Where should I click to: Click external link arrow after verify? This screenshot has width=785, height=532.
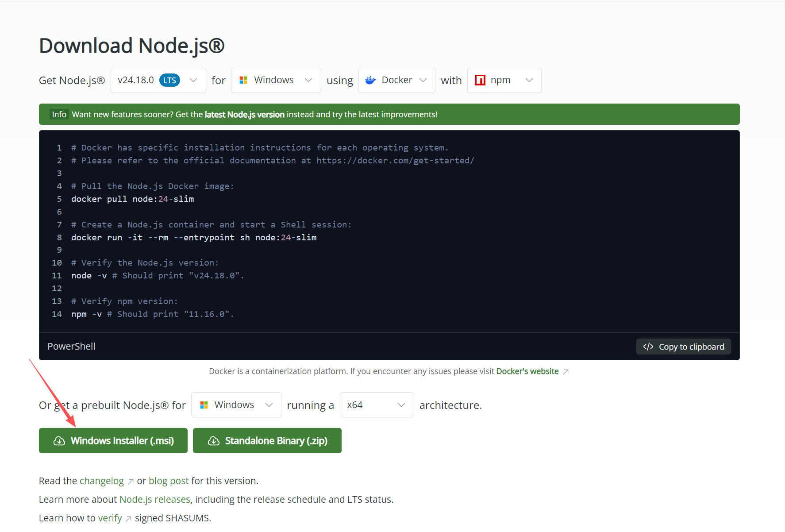coord(128,519)
